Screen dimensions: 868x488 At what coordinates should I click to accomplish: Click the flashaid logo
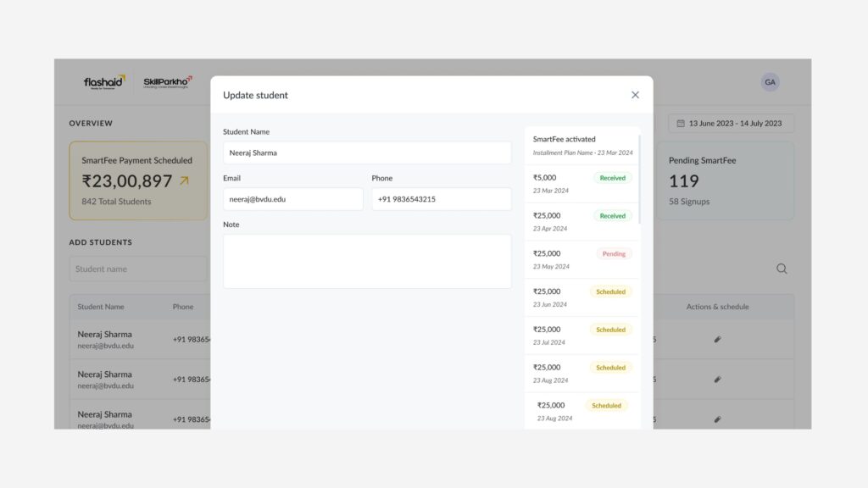[104, 82]
